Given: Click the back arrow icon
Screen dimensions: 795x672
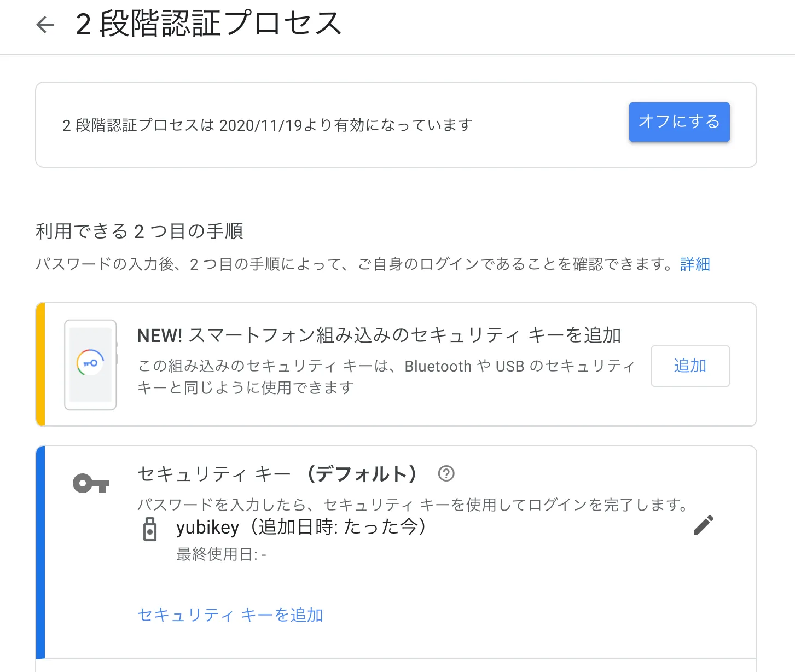Looking at the screenshot, I should pyautogui.click(x=45, y=25).
